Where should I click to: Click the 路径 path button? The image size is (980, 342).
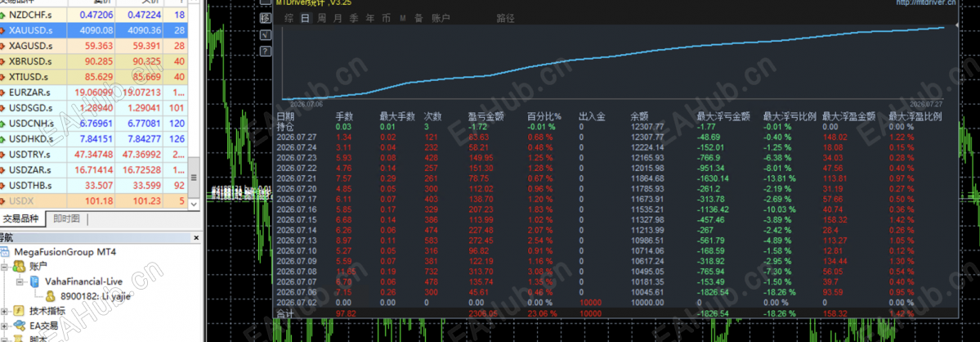tap(506, 18)
